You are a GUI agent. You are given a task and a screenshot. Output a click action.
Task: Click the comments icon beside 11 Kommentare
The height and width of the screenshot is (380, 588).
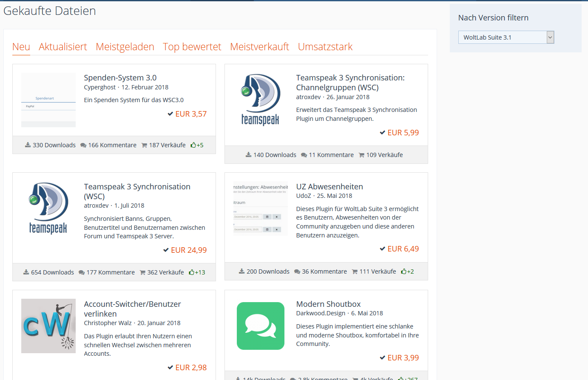[304, 155]
